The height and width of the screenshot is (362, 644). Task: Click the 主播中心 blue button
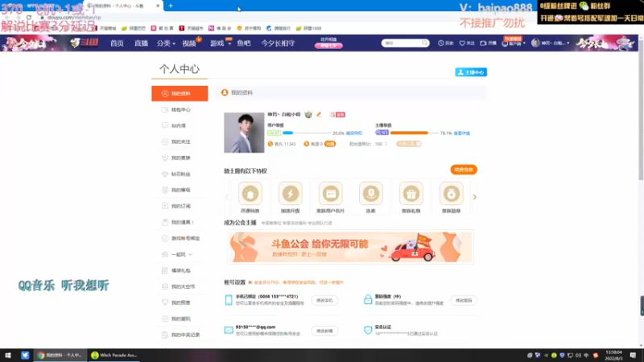(x=471, y=72)
